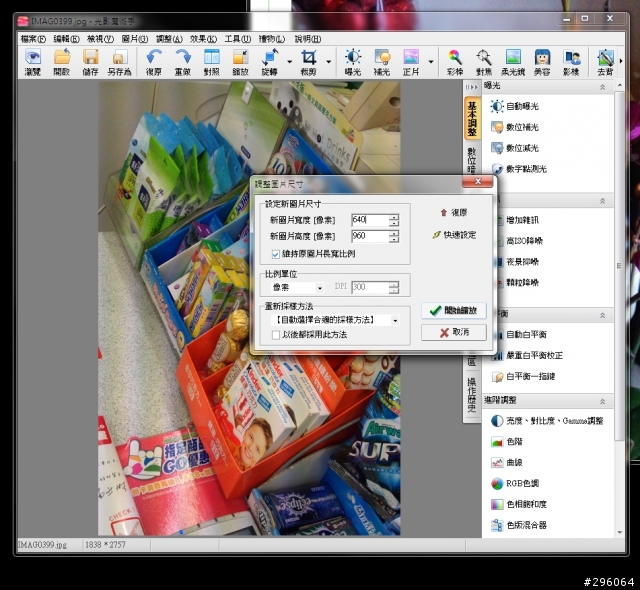Screen dimensions: 640x590
Task: Open dropdown arrow next to 旋轉
Action: (x=289, y=62)
